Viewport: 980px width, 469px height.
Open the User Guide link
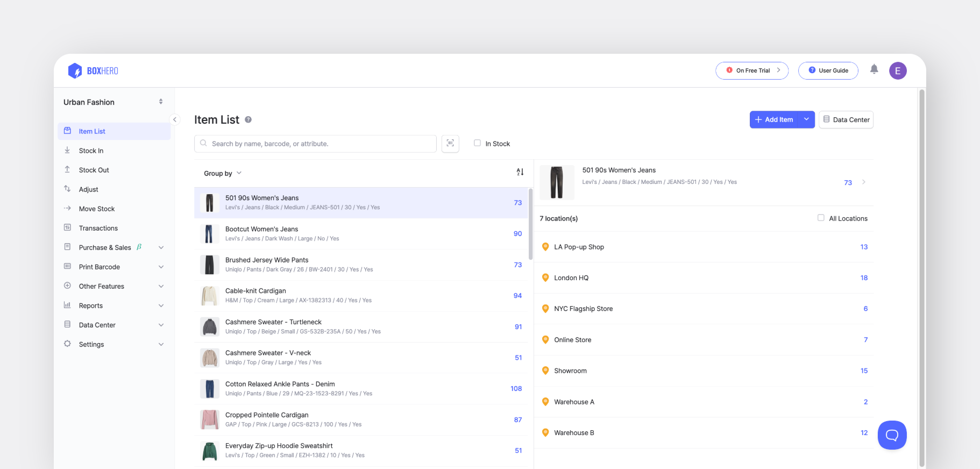pyautogui.click(x=828, y=70)
